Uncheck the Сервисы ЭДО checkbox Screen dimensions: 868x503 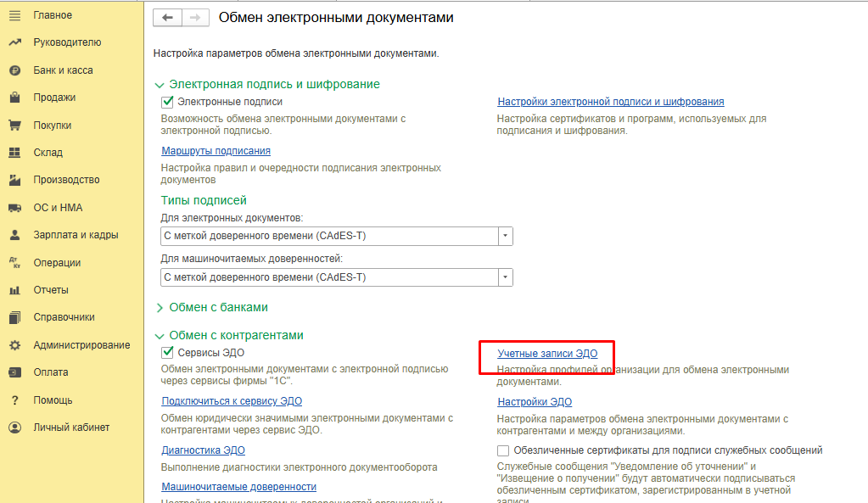pyautogui.click(x=167, y=353)
